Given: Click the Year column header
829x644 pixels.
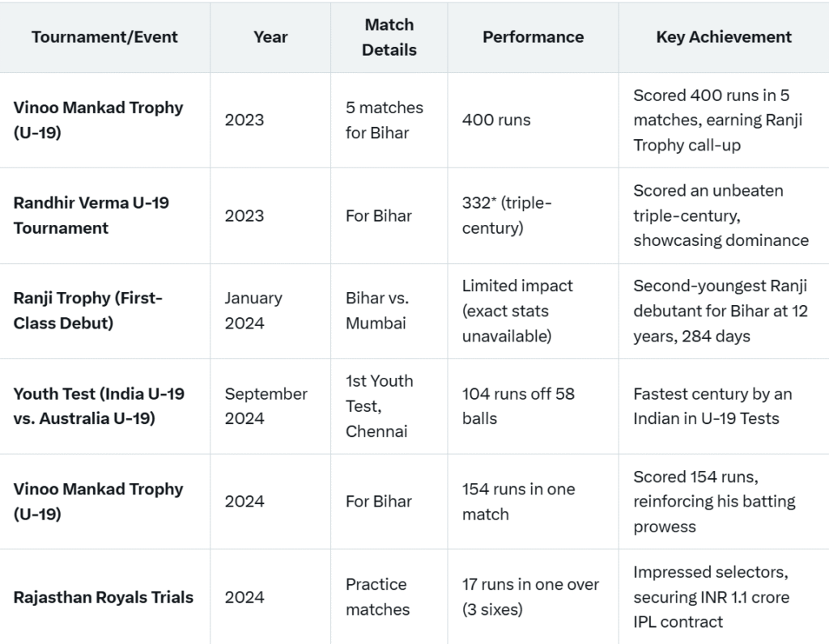Looking at the screenshot, I should point(270,37).
